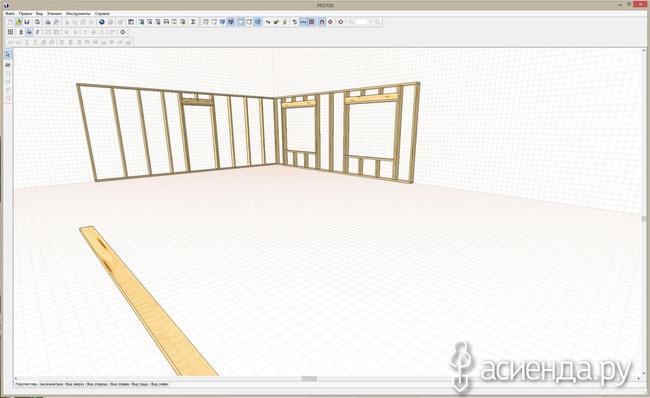Open the Файл menu
Viewport: 650px width, 398px height.
point(10,13)
